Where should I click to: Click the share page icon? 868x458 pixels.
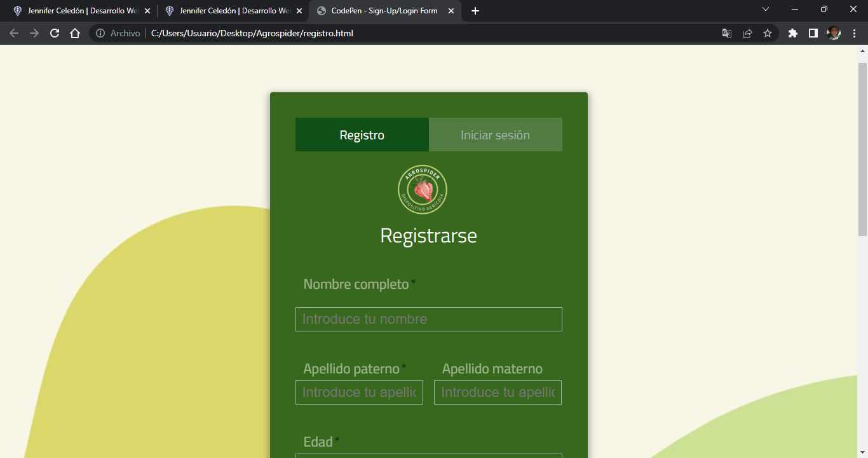coord(747,34)
